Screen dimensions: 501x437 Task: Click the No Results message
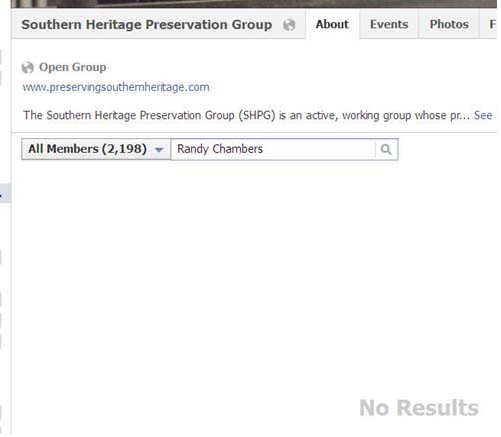(x=419, y=408)
